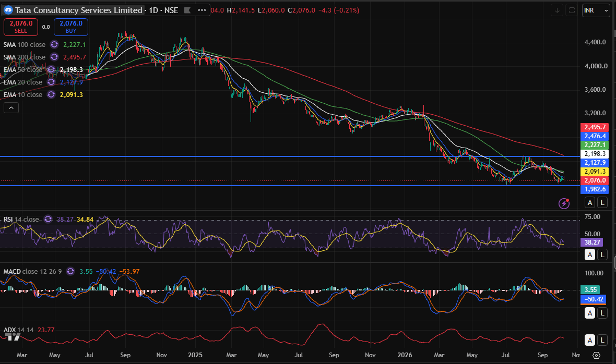The width and height of the screenshot is (616, 364).
Task: Toggle auto scale A in MACD pane
Action: (x=590, y=313)
